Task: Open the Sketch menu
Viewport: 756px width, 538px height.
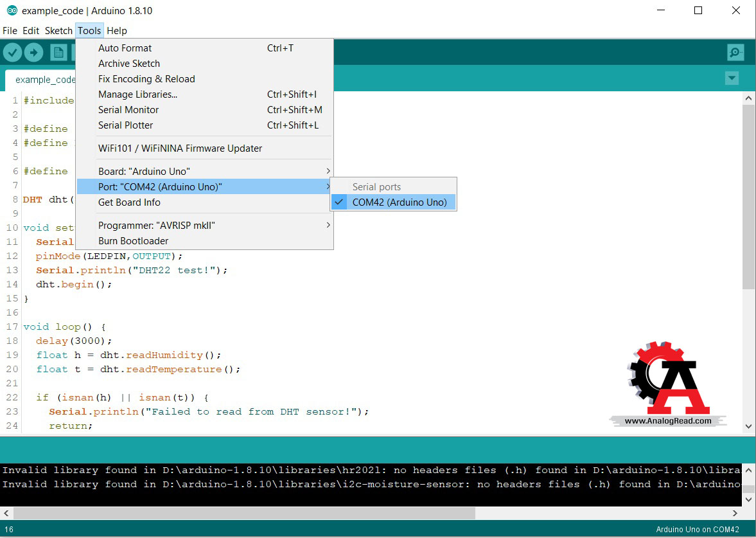Action: 58,30
